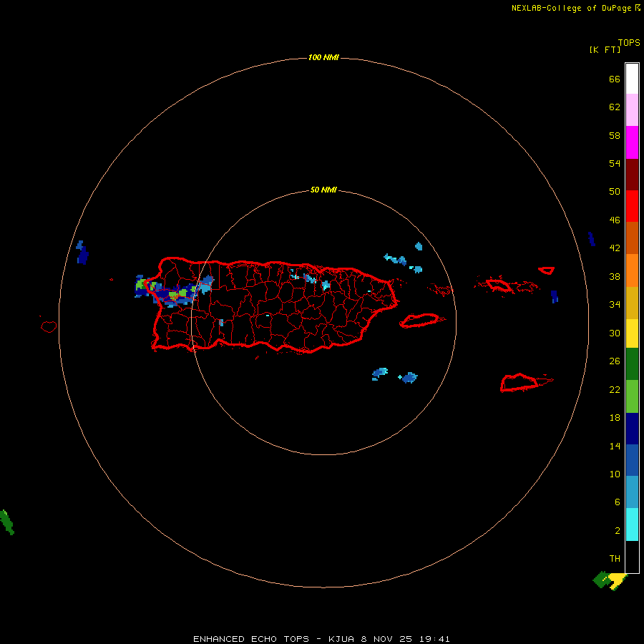Screen dimensions: 644x644
Task: Click the dark orange 46 kft legend swatch
Action: tap(632, 238)
